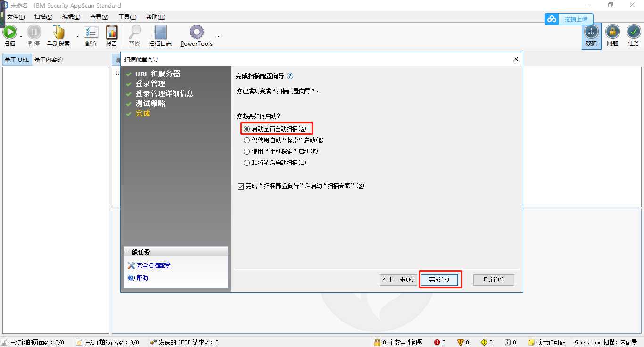Viewport: 644px width, 347px height.
Task: Open PowerTools gear icon
Action: point(197,32)
